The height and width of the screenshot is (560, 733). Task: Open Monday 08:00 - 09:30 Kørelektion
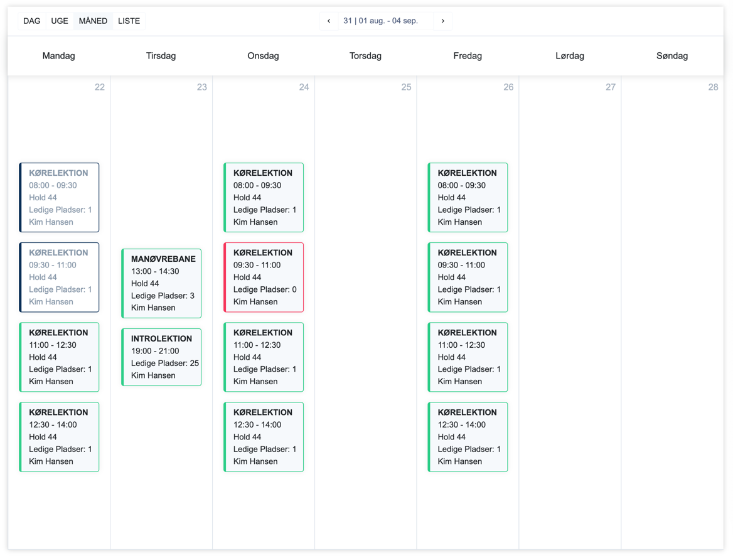click(60, 198)
